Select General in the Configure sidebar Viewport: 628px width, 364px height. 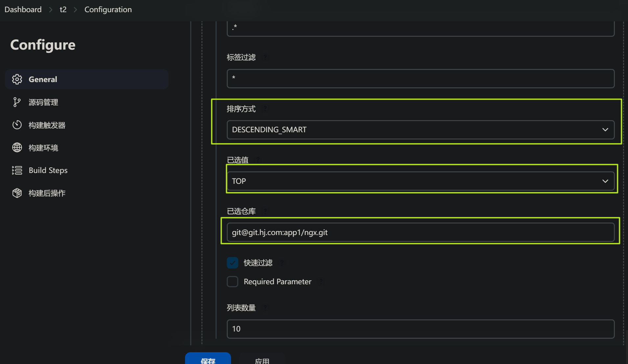[87, 79]
